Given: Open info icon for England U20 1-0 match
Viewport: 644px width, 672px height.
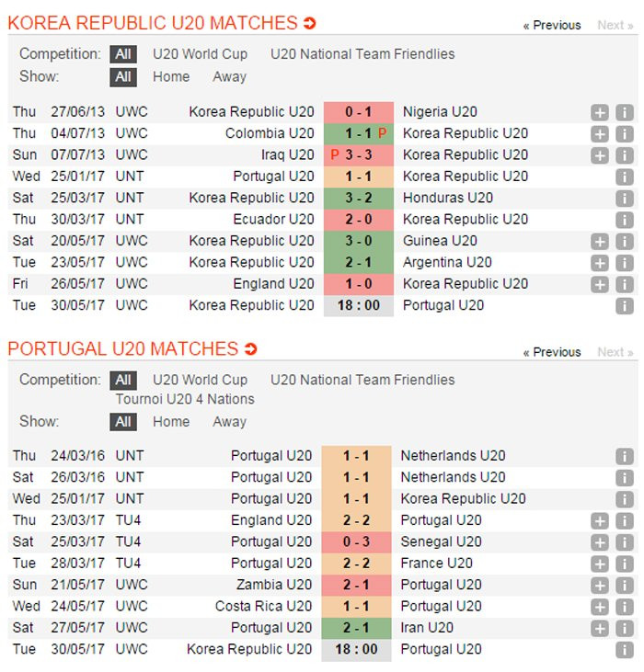Looking at the screenshot, I should coord(625,284).
